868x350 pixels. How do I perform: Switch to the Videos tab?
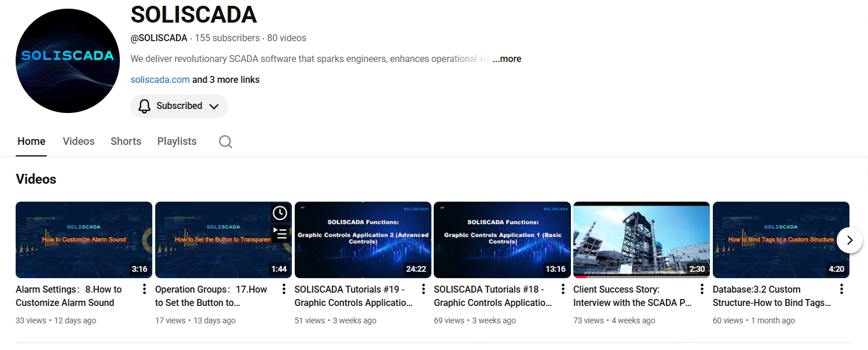click(x=78, y=141)
